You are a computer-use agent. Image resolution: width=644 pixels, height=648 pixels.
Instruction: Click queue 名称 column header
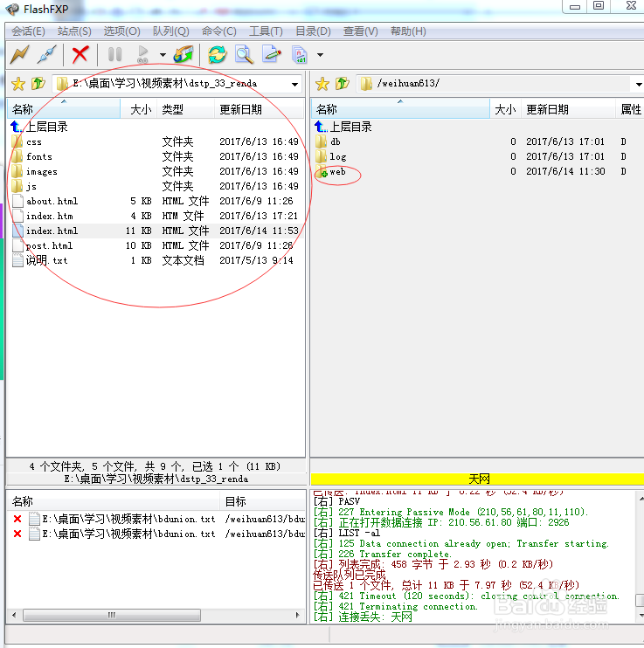point(113,501)
